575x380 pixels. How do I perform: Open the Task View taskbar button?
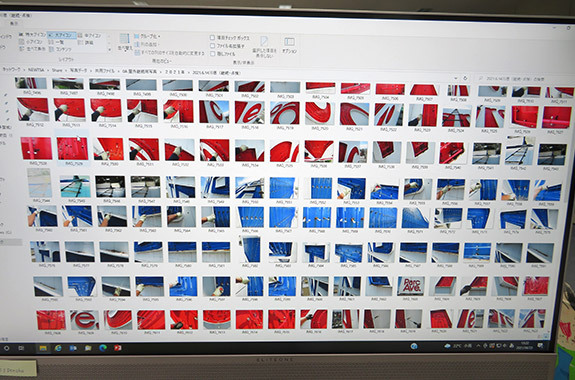click(21, 348)
